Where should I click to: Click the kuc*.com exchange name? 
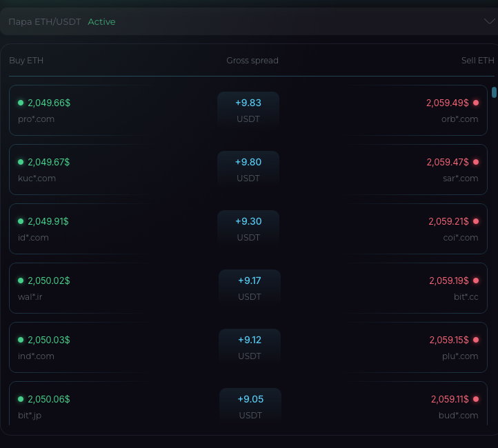(37, 179)
